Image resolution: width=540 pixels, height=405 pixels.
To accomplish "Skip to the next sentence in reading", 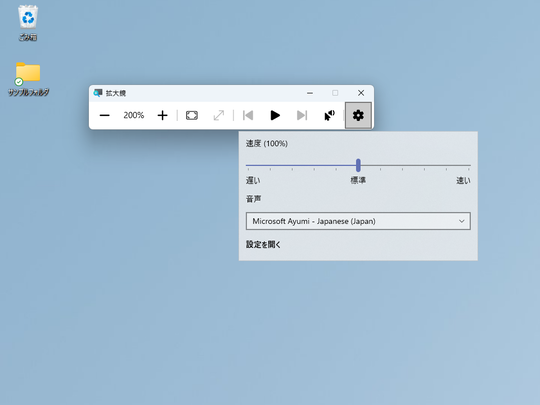I will pyautogui.click(x=302, y=115).
